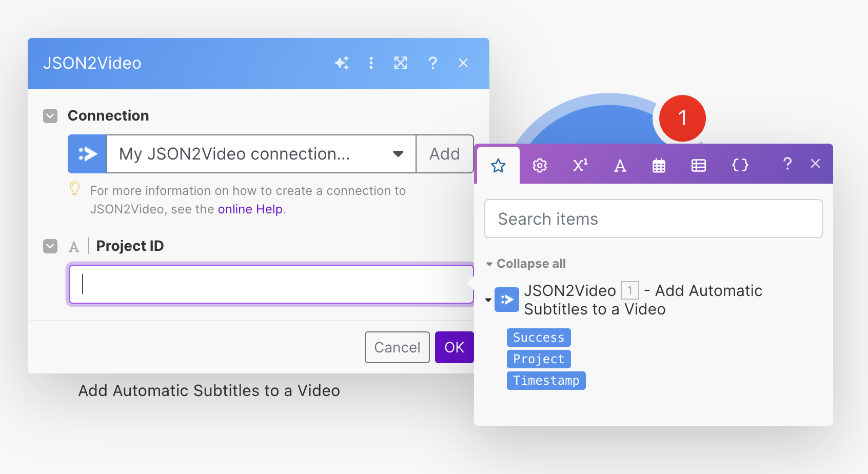Viewport: 868px width, 474px height.
Task: Switch to the array functions tab
Action: [699, 165]
